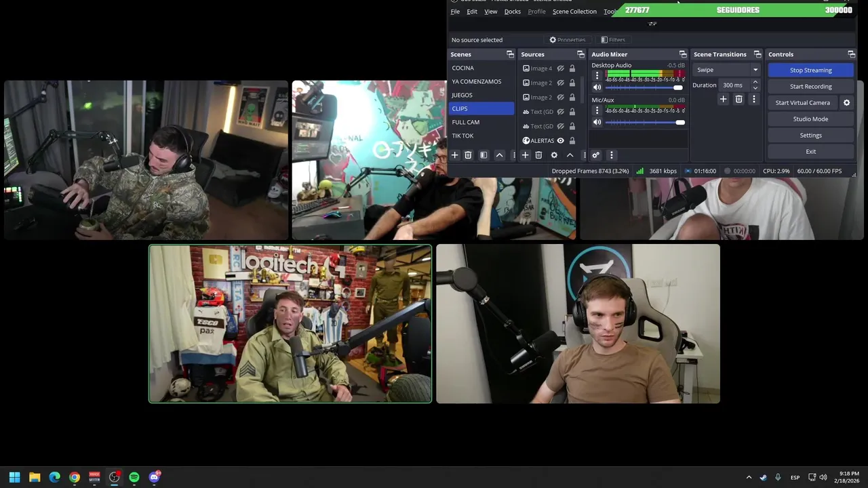Unlock the Image 4 source
This screenshot has height=488, width=868.
[572, 68]
